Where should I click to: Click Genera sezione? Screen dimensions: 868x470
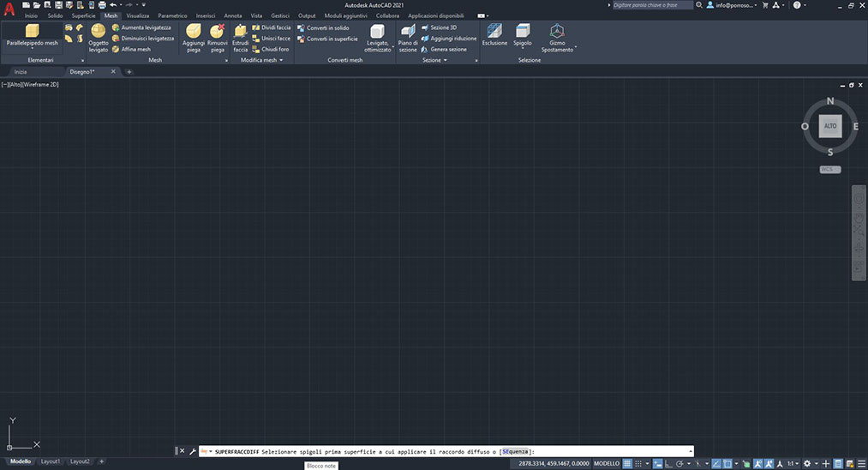(444, 50)
